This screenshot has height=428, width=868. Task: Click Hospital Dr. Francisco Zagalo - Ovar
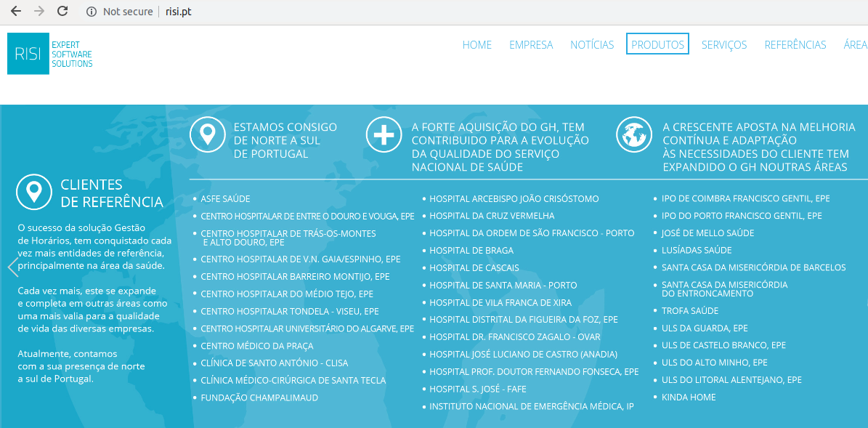(515, 336)
